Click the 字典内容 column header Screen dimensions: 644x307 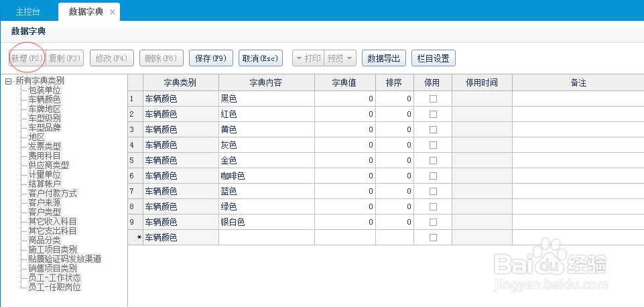pos(267,82)
